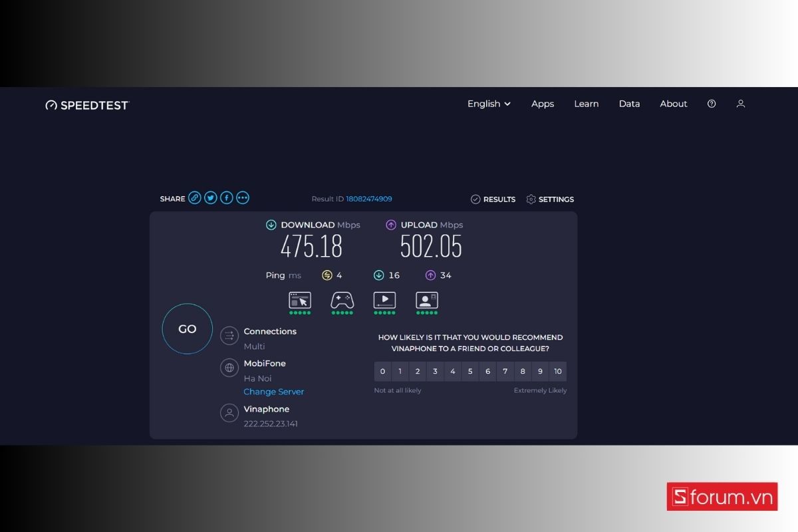Click the MobiFone server globe icon
This screenshot has height=532, width=798.
click(229, 367)
